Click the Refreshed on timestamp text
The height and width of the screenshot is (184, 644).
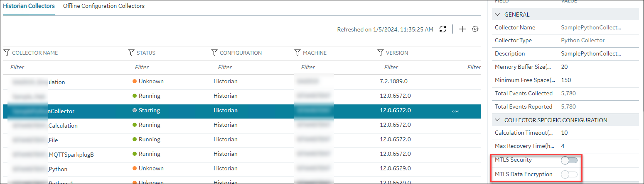[385, 29]
